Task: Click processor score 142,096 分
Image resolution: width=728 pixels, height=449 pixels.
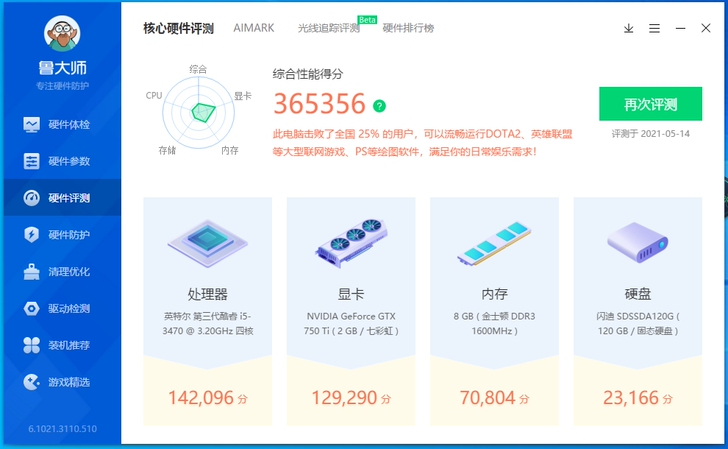Action: point(208,398)
